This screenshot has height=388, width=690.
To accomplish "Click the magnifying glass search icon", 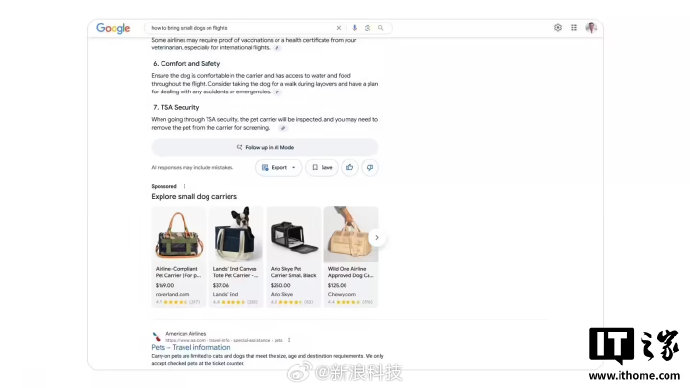I will (x=381, y=28).
